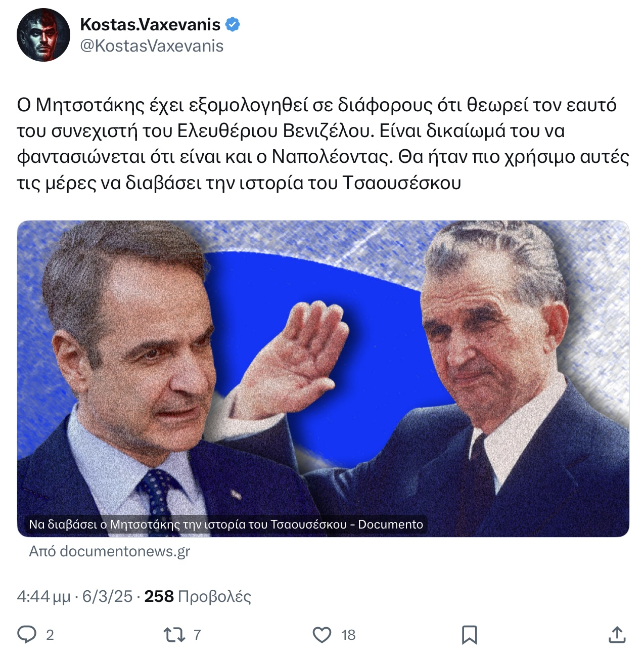Click the tweet body text
This screenshot has width=644, height=657.
click(323, 144)
